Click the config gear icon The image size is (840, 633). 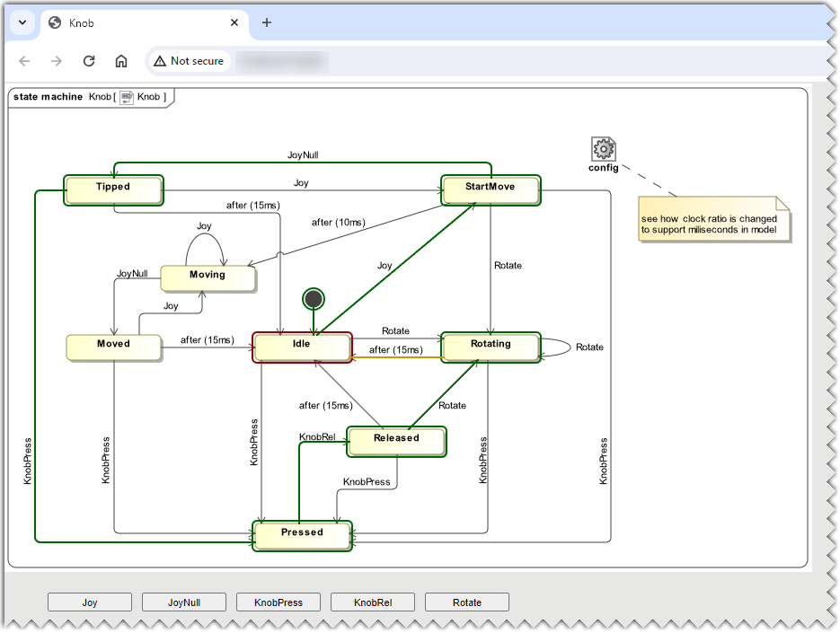click(603, 149)
